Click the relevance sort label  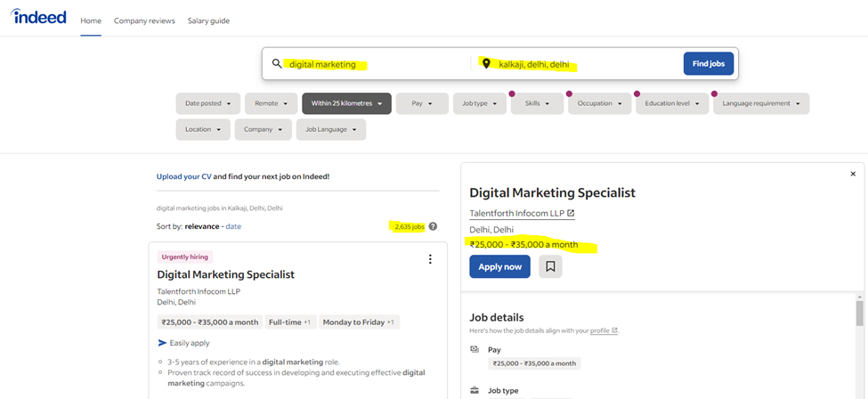[x=201, y=226]
